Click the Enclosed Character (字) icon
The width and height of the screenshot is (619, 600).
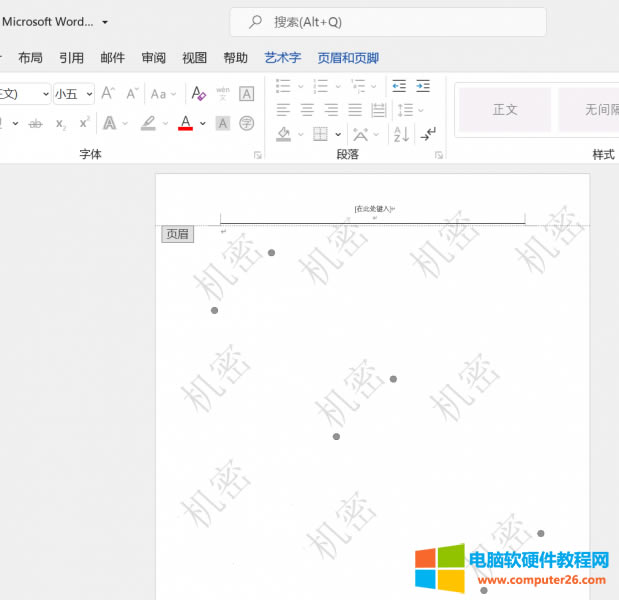(246, 123)
